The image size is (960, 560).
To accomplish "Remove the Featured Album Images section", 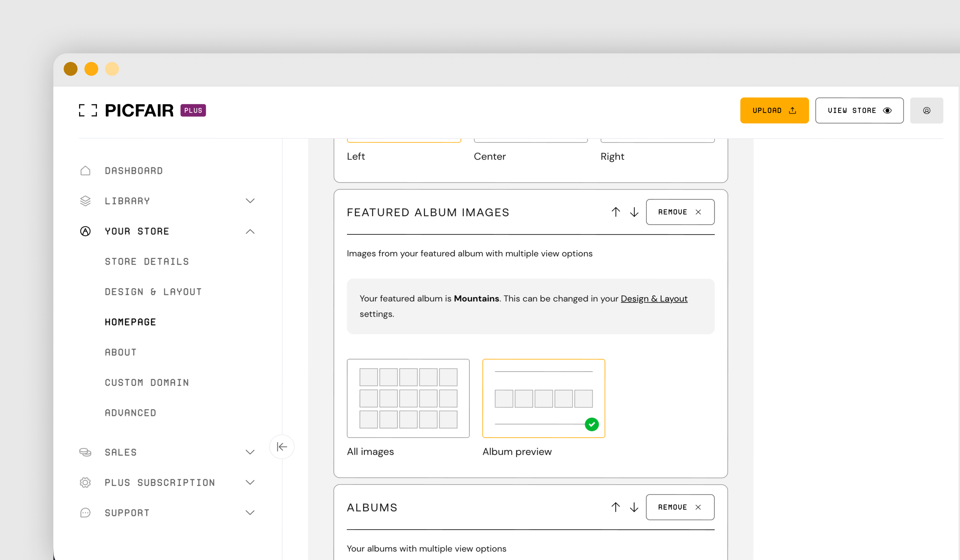I will pos(680,212).
